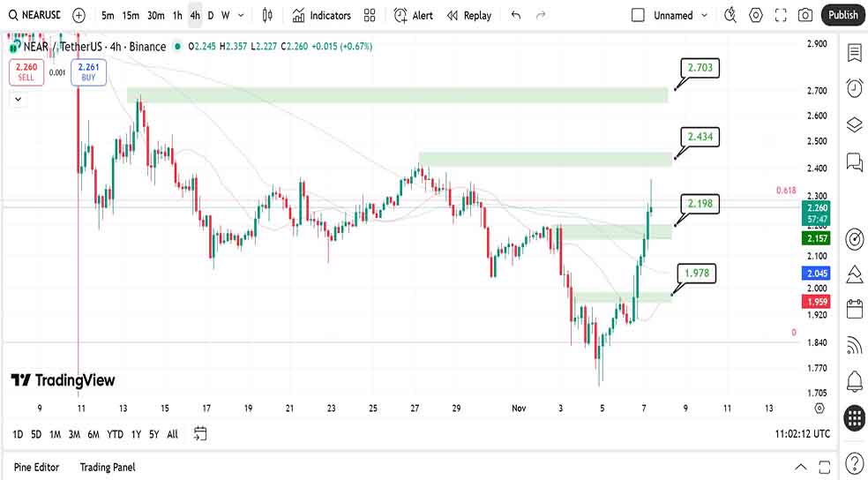Click the 2.261 BUY button
This screenshot has width=868, height=480.
click(x=88, y=71)
